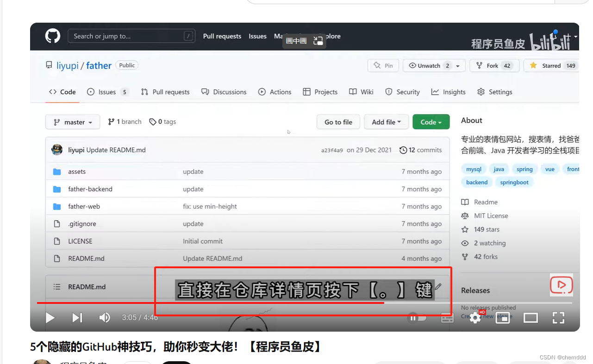This screenshot has width=593, height=364.
Task: Expand the Add file dropdown
Action: [387, 122]
